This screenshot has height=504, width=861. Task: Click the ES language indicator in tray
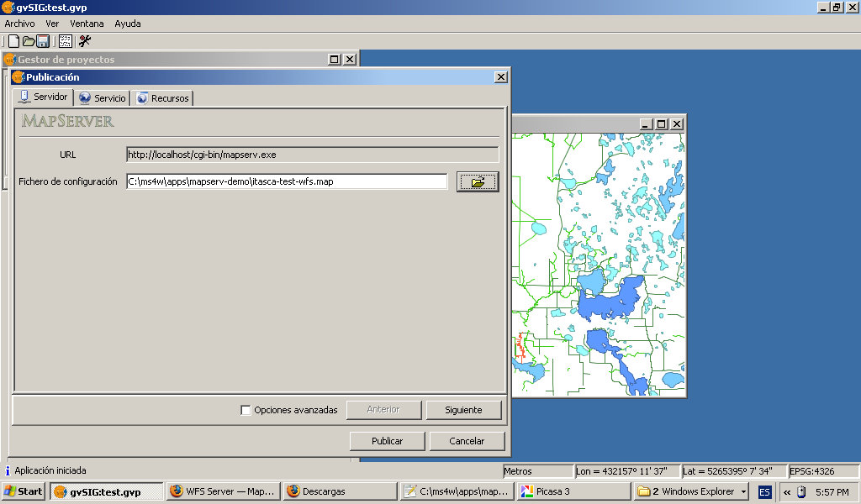point(764,491)
